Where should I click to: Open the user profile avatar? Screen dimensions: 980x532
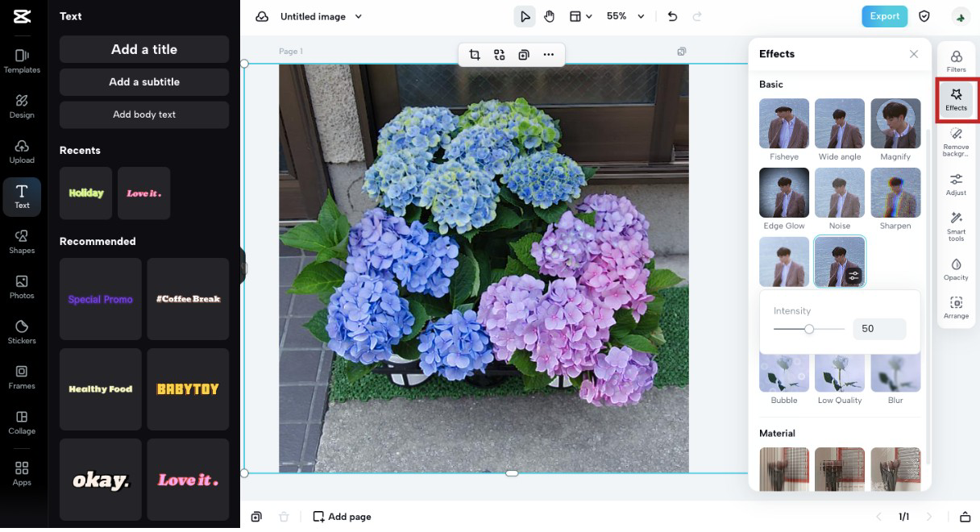point(960,16)
